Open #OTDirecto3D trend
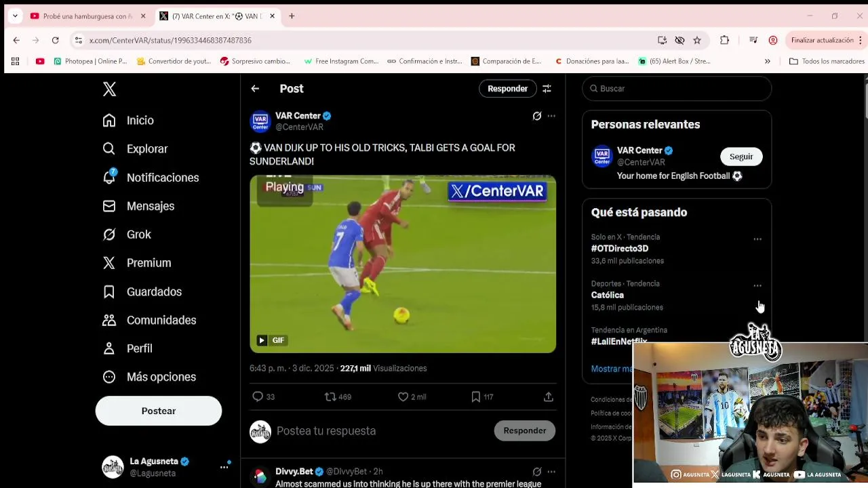 coord(620,249)
